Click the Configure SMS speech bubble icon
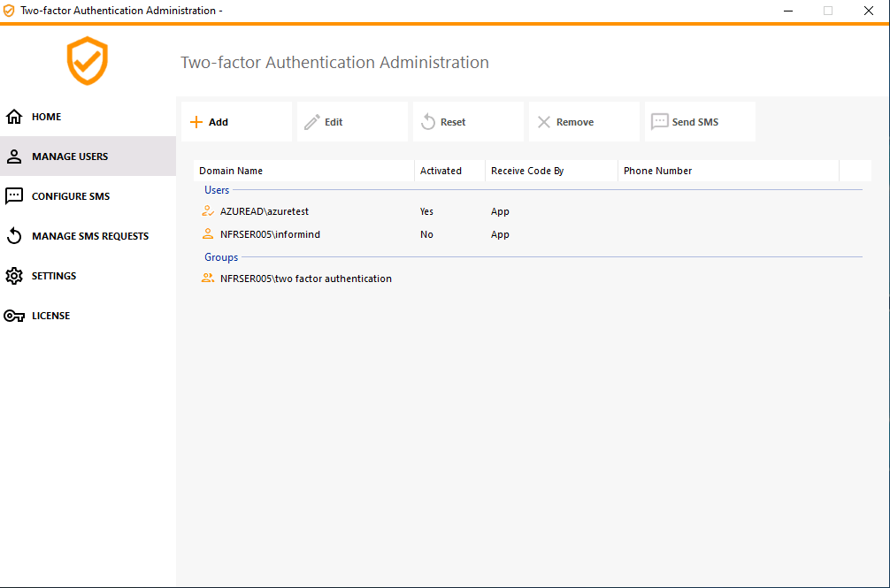 click(14, 196)
